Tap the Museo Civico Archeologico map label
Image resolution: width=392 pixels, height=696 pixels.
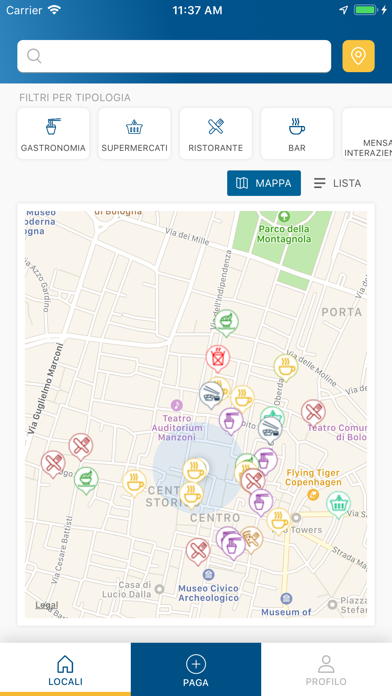(209, 593)
